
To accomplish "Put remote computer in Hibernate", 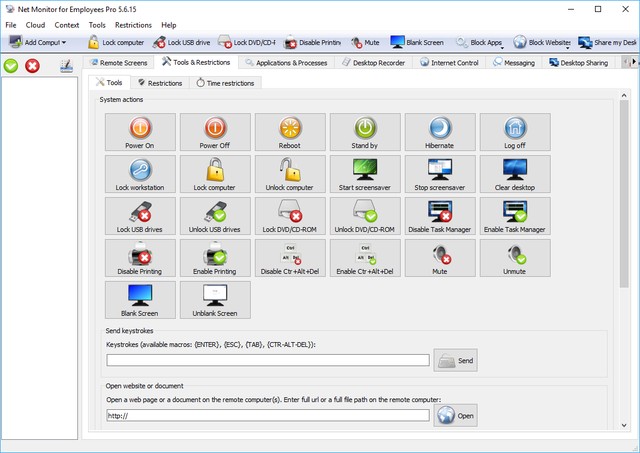I will click(x=440, y=132).
